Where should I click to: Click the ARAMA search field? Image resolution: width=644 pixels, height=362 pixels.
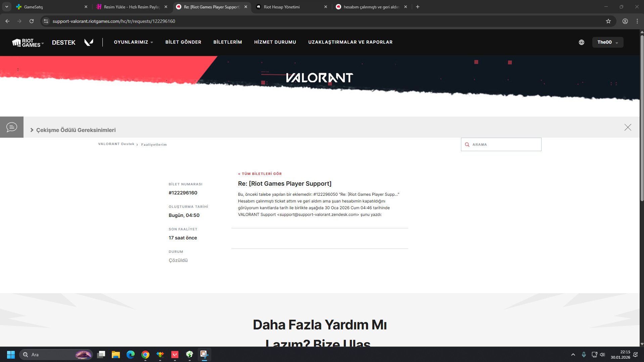[x=501, y=144]
